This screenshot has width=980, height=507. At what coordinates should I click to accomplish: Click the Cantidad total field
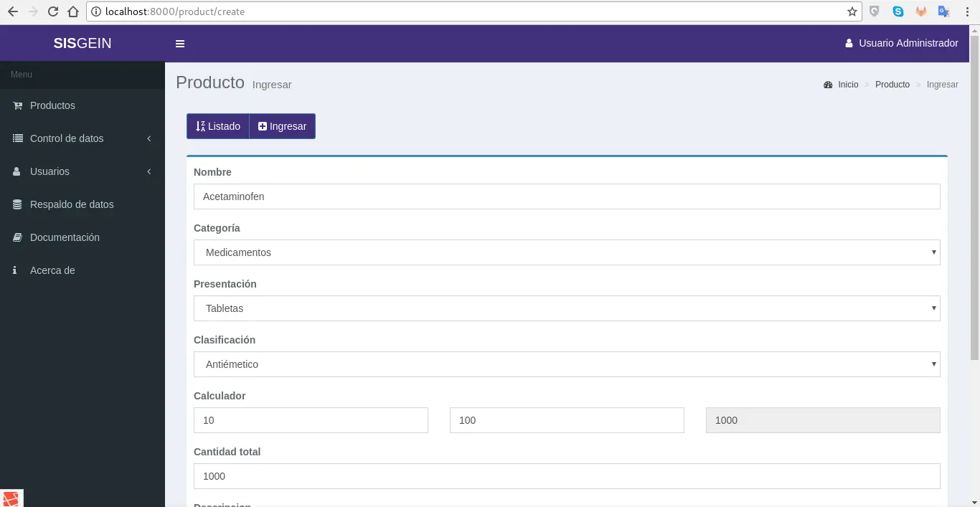coord(567,476)
